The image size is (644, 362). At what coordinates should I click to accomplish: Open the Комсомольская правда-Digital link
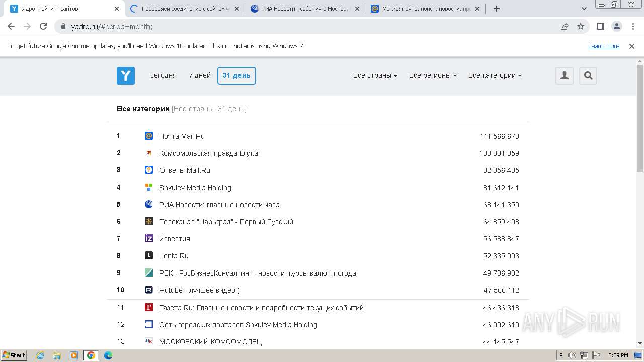click(x=209, y=153)
